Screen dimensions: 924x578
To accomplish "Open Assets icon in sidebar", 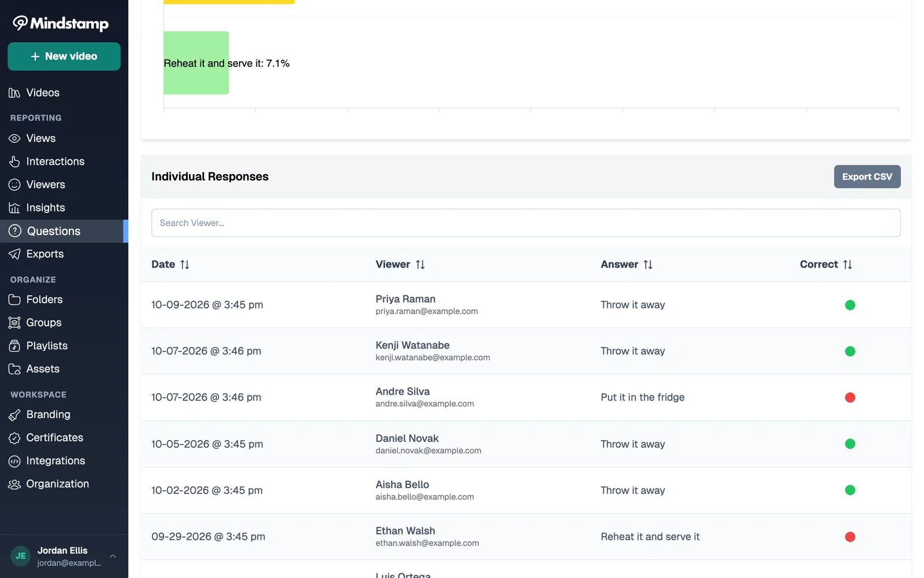I will [x=14, y=369].
